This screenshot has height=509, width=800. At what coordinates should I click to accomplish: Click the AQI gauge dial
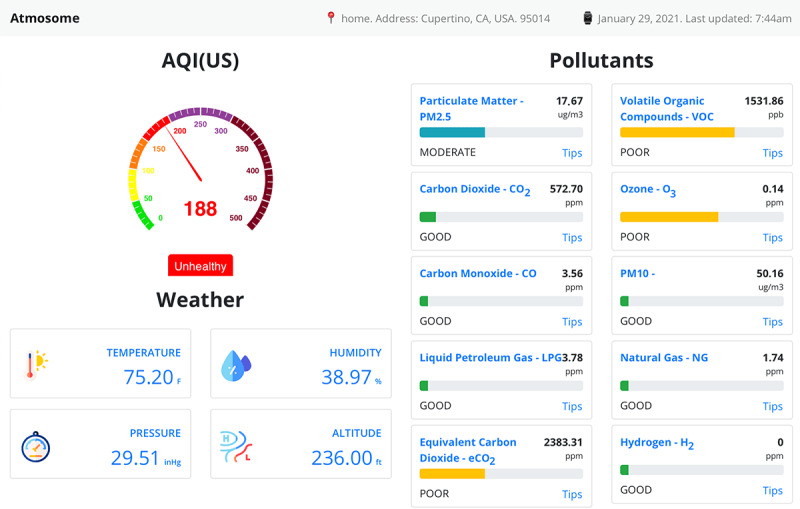tap(201, 169)
